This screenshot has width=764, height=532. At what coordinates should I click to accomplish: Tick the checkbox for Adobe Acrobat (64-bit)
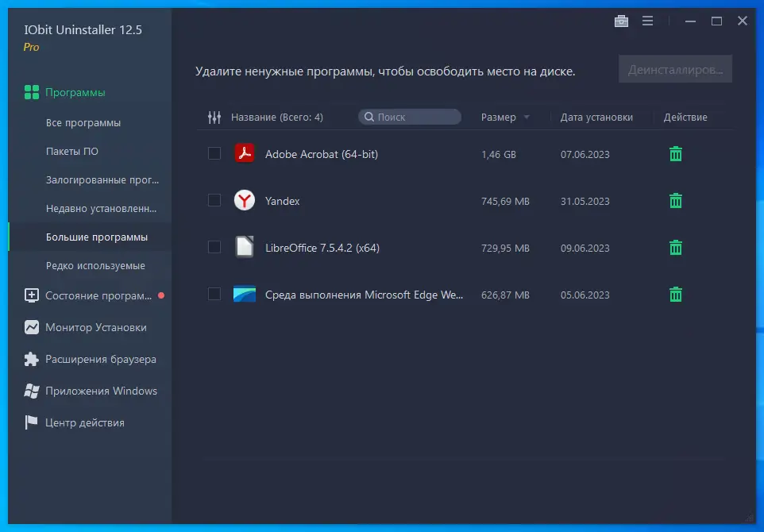pyautogui.click(x=214, y=153)
